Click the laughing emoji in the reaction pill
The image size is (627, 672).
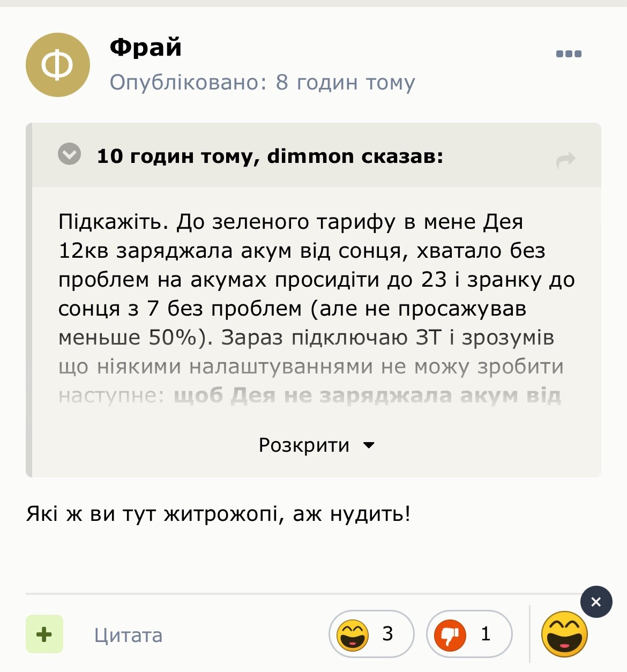click(353, 635)
